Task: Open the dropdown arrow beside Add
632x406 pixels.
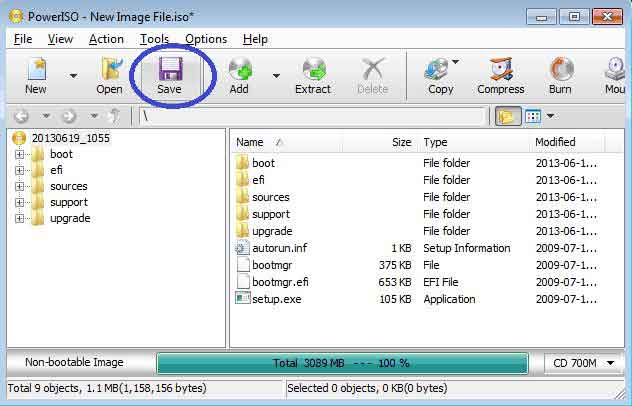Action: pos(276,76)
